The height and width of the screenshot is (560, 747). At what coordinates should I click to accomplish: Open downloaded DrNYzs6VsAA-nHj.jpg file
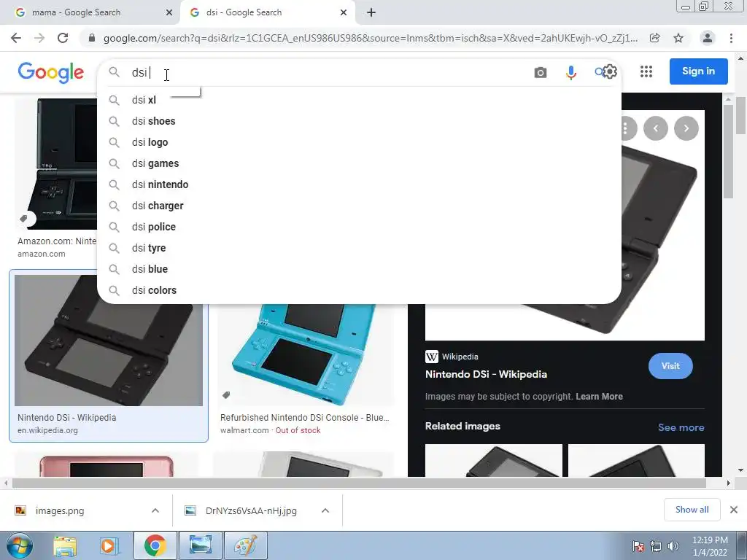click(251, 510)
